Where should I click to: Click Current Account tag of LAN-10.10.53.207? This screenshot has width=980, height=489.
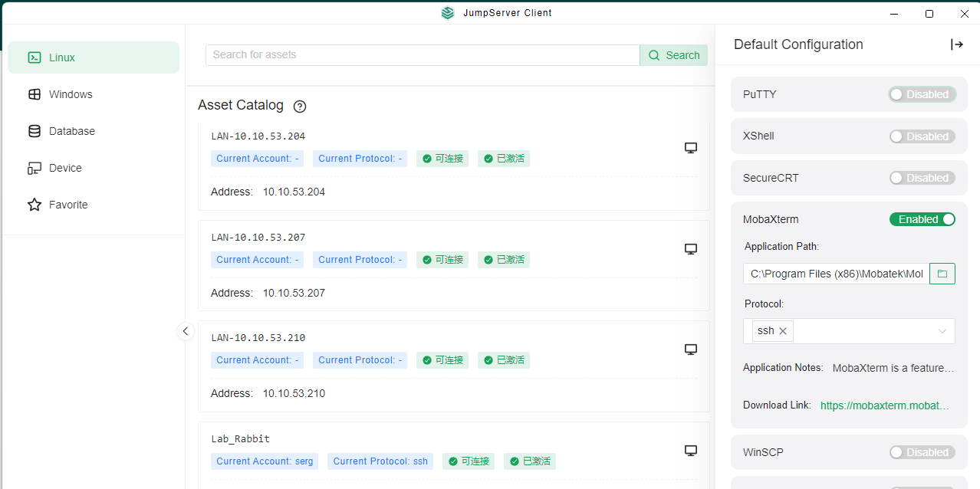click(x=257, y=260)
